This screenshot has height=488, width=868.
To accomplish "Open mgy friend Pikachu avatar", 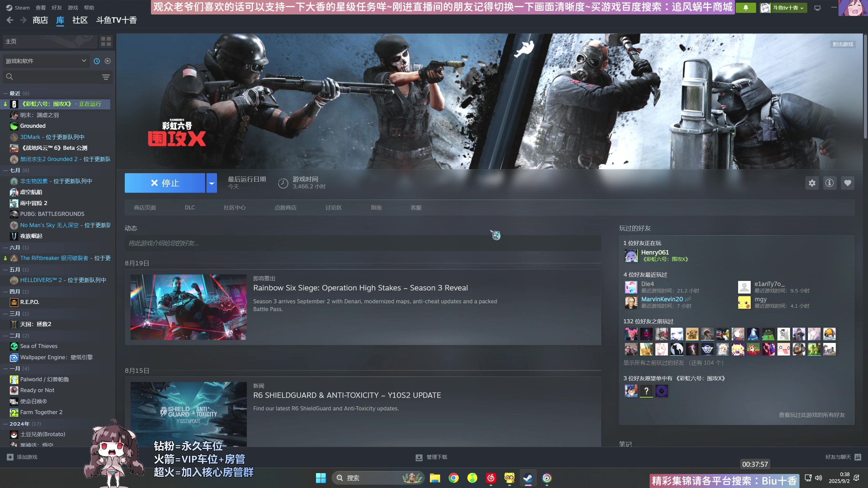I will point(744,302).
